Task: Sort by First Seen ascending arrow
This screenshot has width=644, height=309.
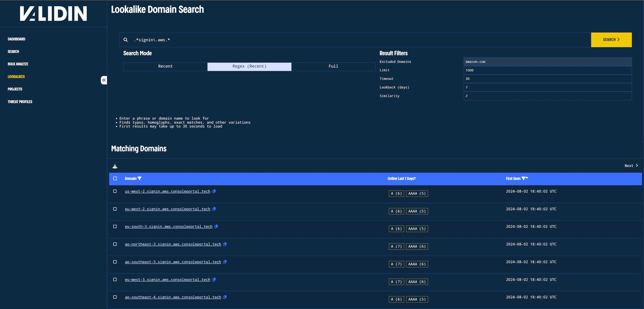Action: point(527,178)
